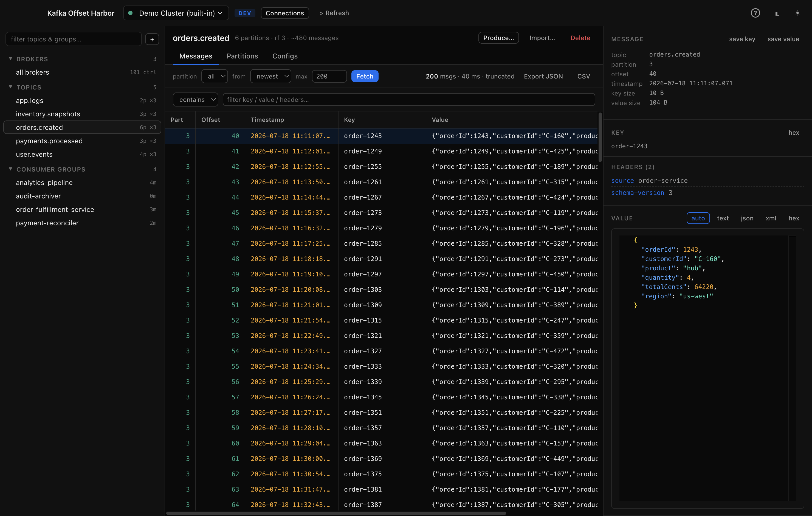Select message row with key order-1387
The height and width of the screenshot is (516, 812).
click(x=381, y=505)
